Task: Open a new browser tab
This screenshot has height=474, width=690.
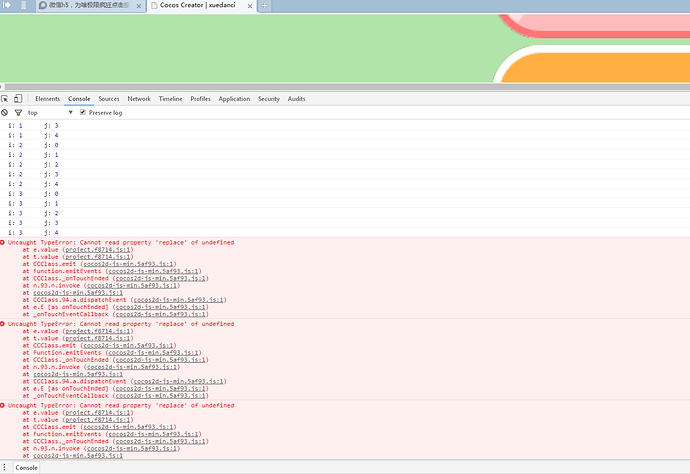Action: click(x=264, y=6)
